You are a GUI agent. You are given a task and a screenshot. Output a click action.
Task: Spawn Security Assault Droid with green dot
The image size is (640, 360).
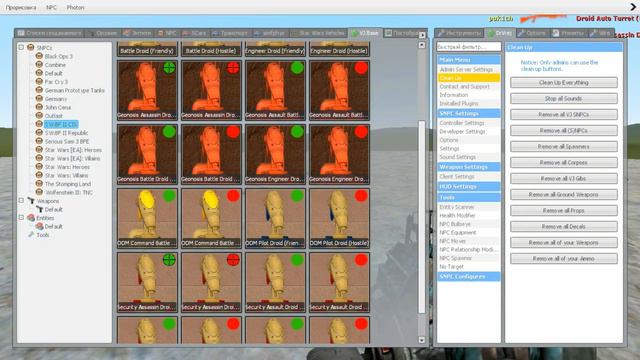tap(275, 282)
